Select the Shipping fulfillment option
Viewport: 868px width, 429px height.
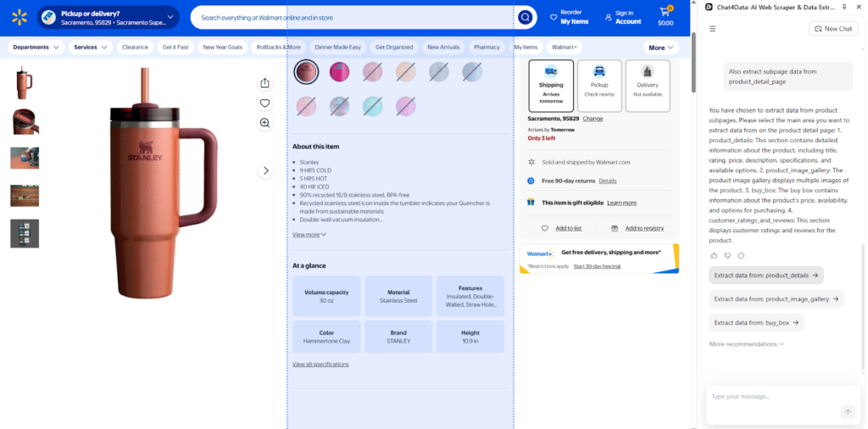[551, 85]
